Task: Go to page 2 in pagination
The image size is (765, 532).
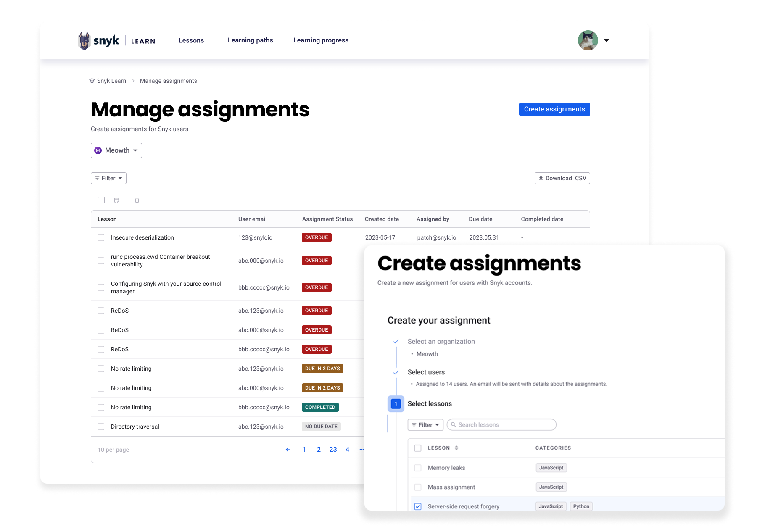Action: [319, 450]
